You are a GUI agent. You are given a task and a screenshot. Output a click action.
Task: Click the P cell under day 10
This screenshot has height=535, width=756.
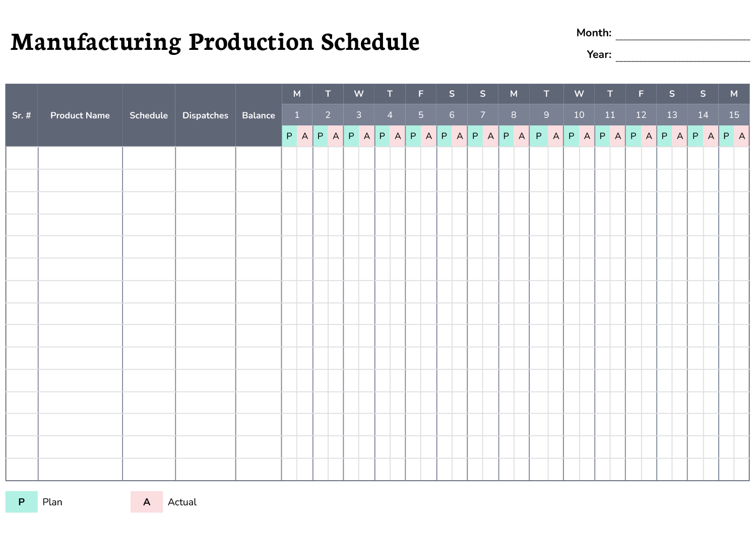click(x=572, y=136)
